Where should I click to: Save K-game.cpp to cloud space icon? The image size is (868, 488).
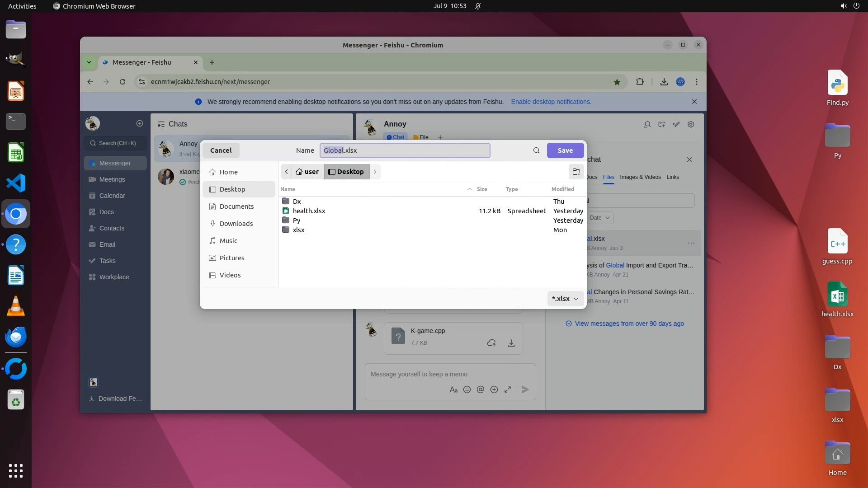491,343
